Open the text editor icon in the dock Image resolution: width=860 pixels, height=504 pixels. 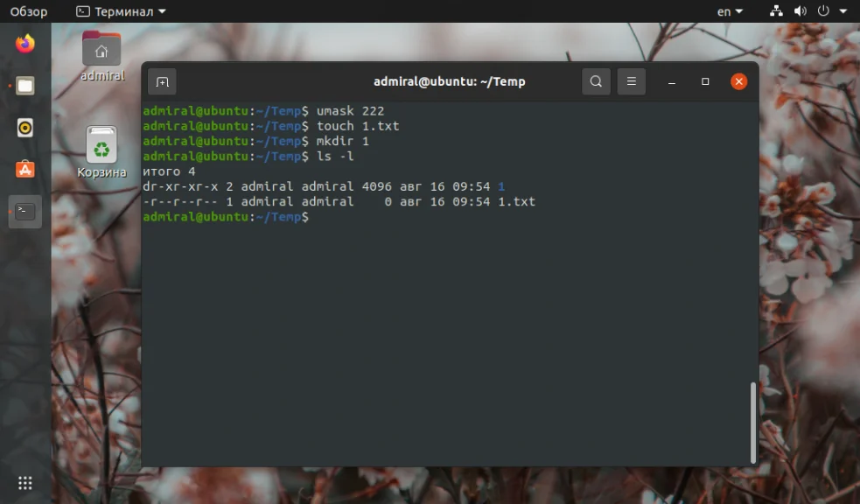click(x=24, y=85)
